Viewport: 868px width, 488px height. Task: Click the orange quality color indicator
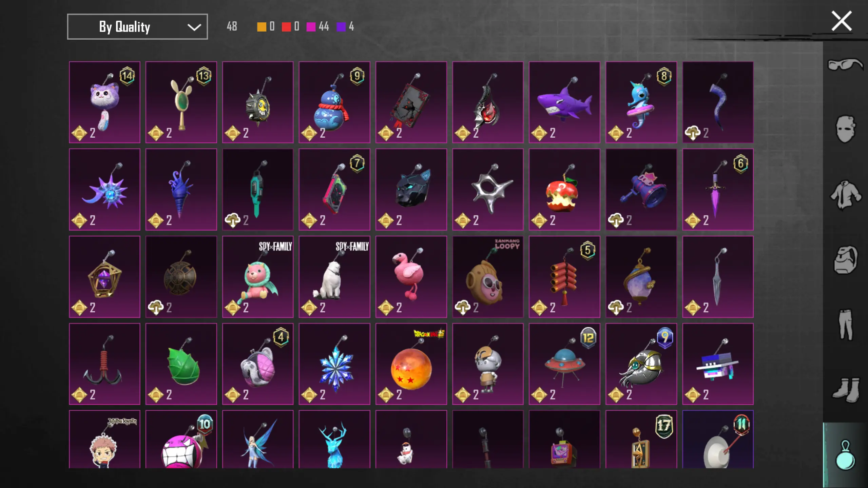click(262, 27)
